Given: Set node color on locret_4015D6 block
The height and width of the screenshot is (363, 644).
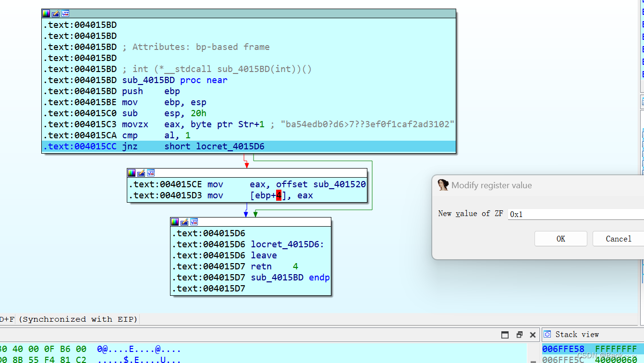Looking at the screenshot, I should (175, 222).
